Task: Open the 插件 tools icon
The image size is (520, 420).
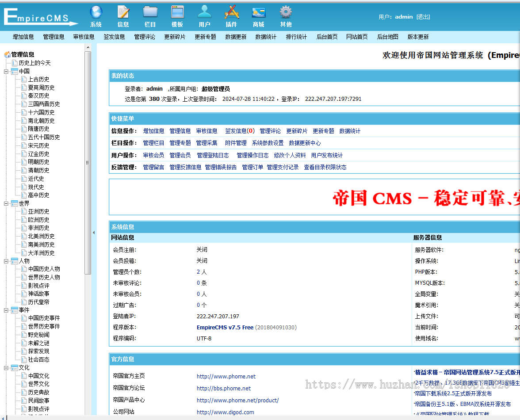Action: tap(232, 12)
